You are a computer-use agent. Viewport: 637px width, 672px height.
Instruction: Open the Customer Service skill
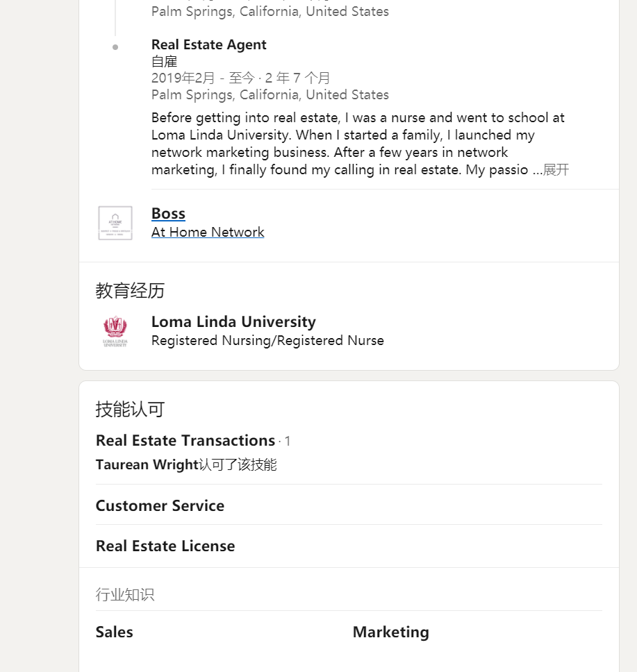(x=160, y=505)
